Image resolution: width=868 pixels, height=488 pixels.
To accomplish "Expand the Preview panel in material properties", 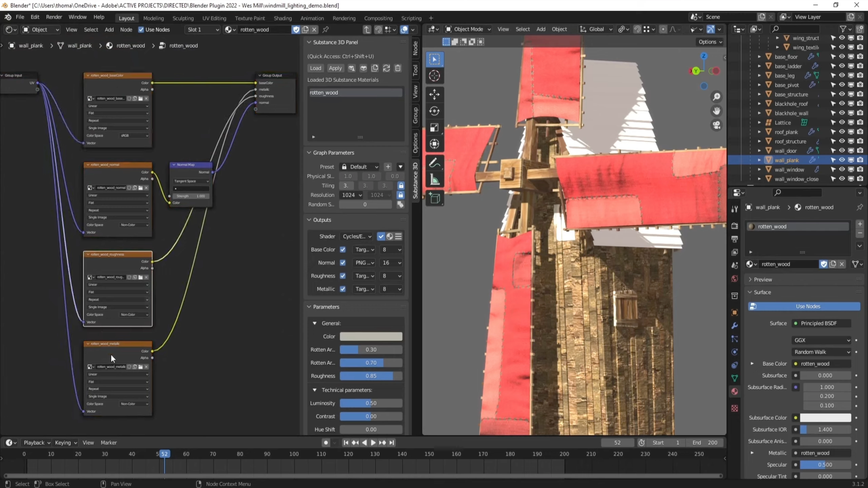I will pos(763,280).
